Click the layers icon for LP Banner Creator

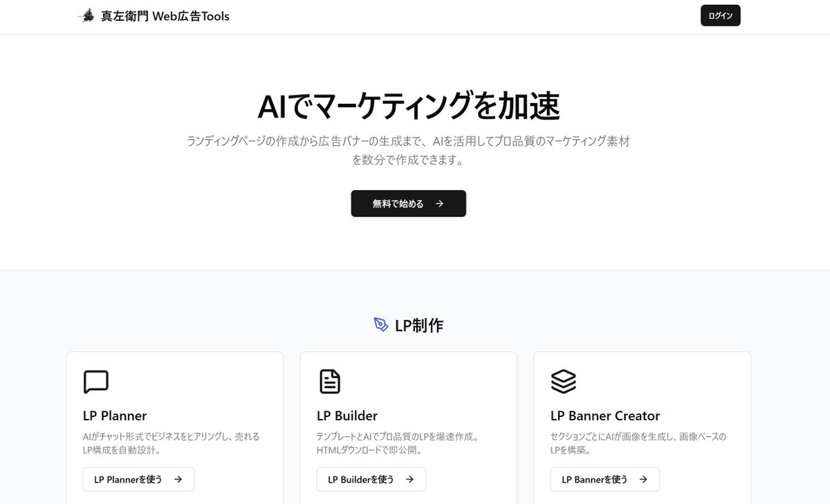[x=563, y=382]
